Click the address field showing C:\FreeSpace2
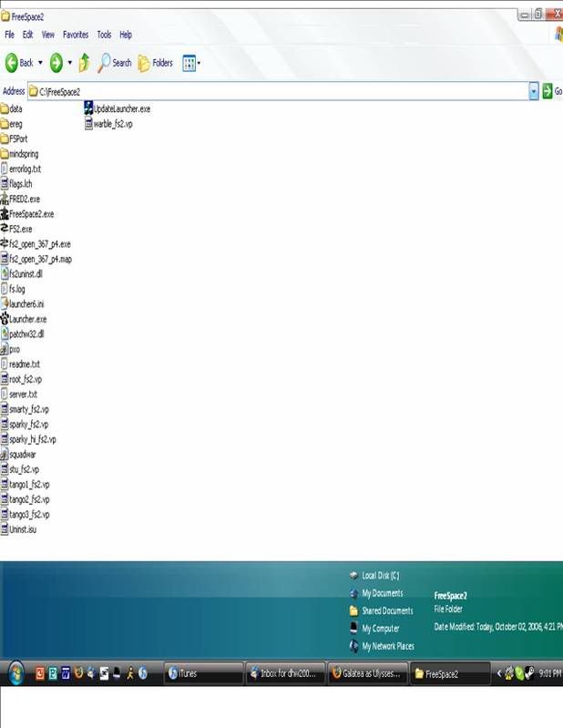The height and width of the screenshot is (728, 563). point(278,91)
